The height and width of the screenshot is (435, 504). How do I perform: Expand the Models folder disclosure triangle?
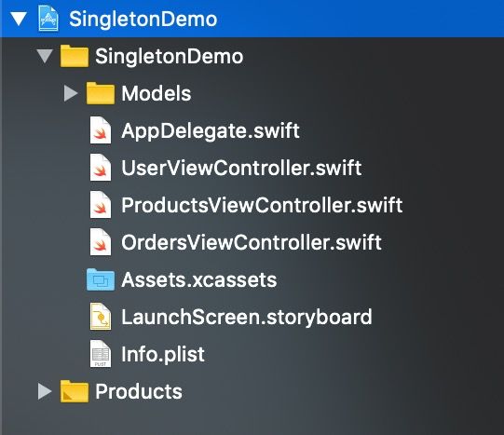pyautogui.click(x=71, y=93)
